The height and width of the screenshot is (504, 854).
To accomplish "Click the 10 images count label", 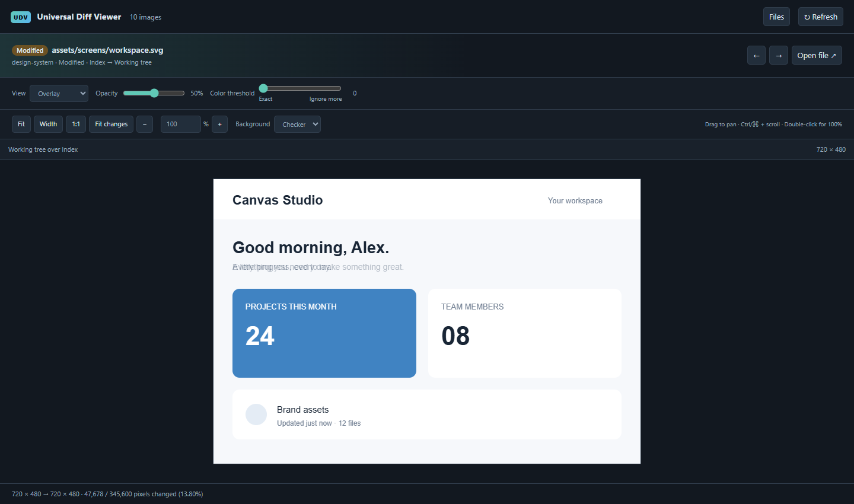I will tap(145, 17).
